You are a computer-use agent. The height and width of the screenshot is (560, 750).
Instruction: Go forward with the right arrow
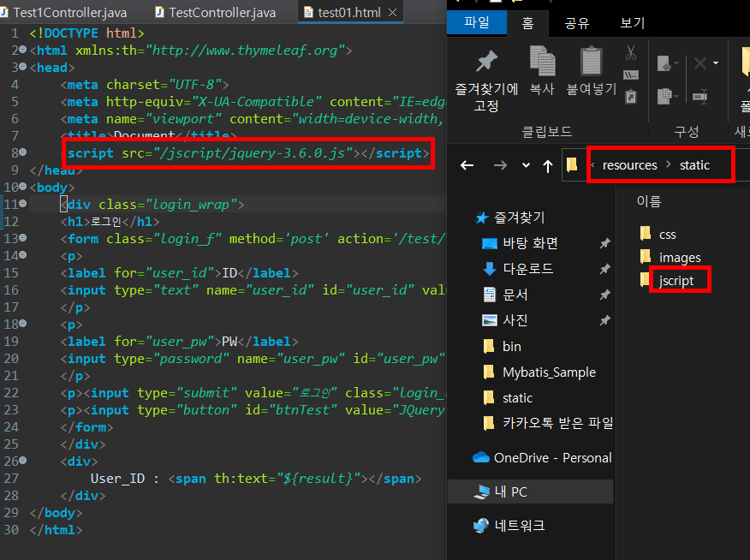pyautogui.click(x=500, y=165)
